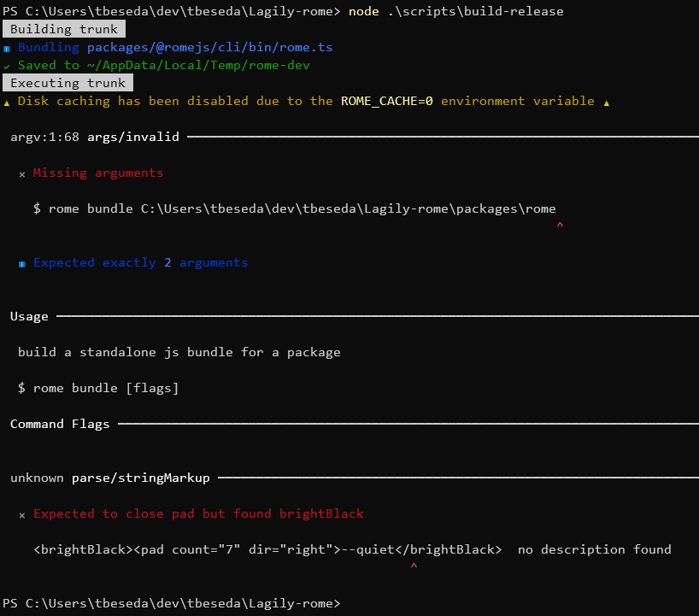Click the warning triangle after 'environment variable'

[606, 103]
